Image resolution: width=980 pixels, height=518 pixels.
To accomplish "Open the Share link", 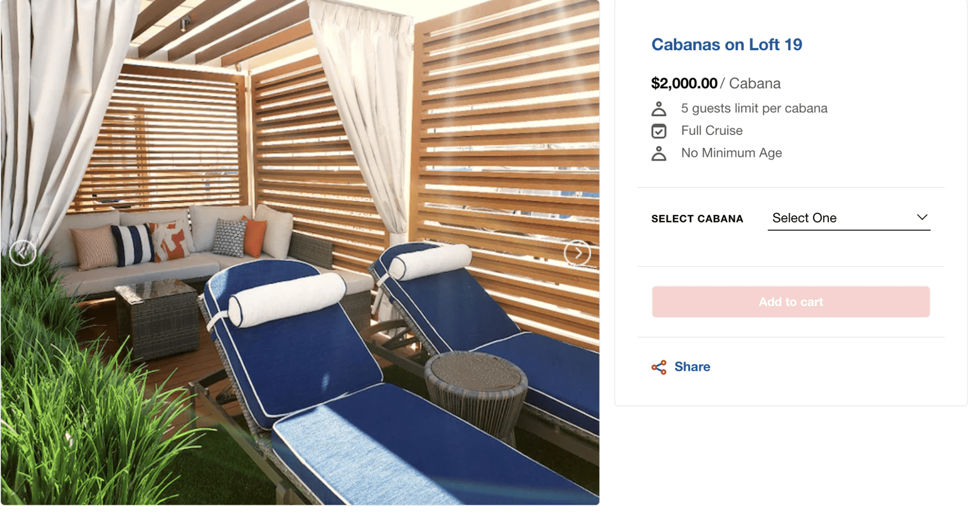I will pos(692,367).
